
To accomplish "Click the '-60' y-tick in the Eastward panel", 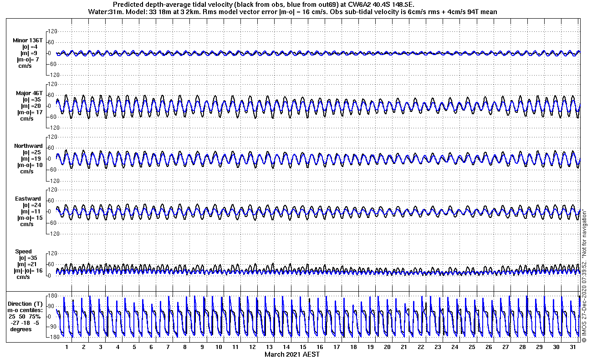I will coord(52,222).
